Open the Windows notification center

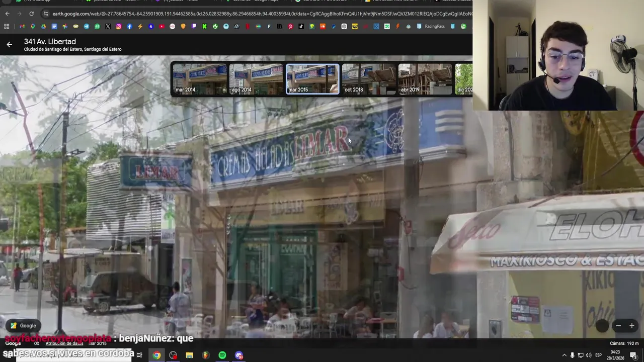tap(633, 355)
